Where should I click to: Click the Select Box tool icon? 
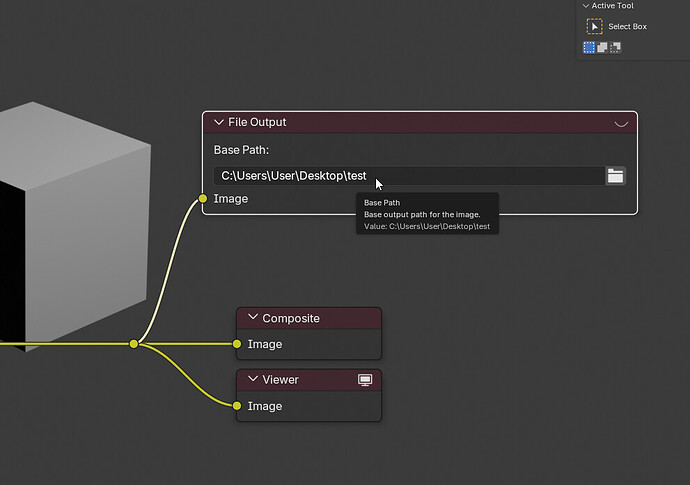595,26
